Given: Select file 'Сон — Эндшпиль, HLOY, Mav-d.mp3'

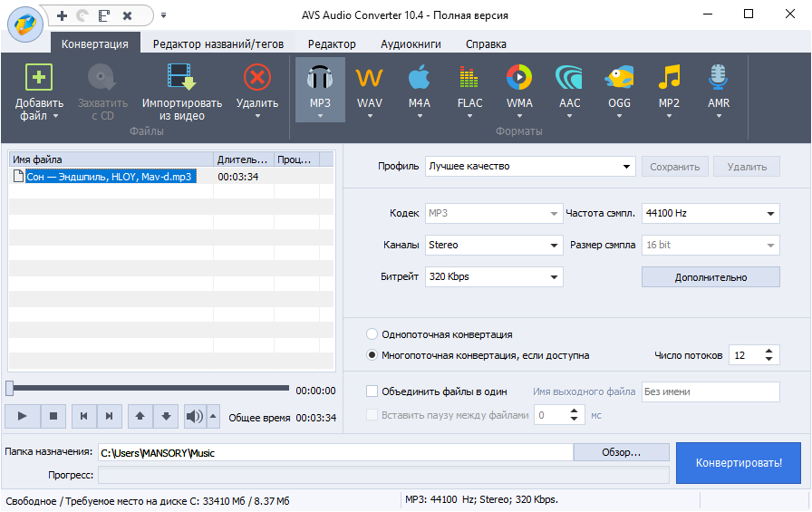Looking at the screenshot, I should pyautogui.click(x=111, y=177).
